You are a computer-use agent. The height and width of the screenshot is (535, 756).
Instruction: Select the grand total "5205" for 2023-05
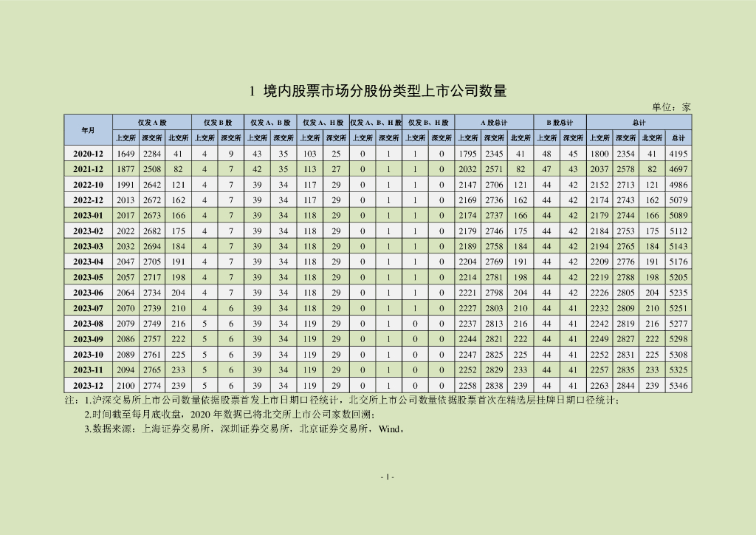click(x=678, y=277)
